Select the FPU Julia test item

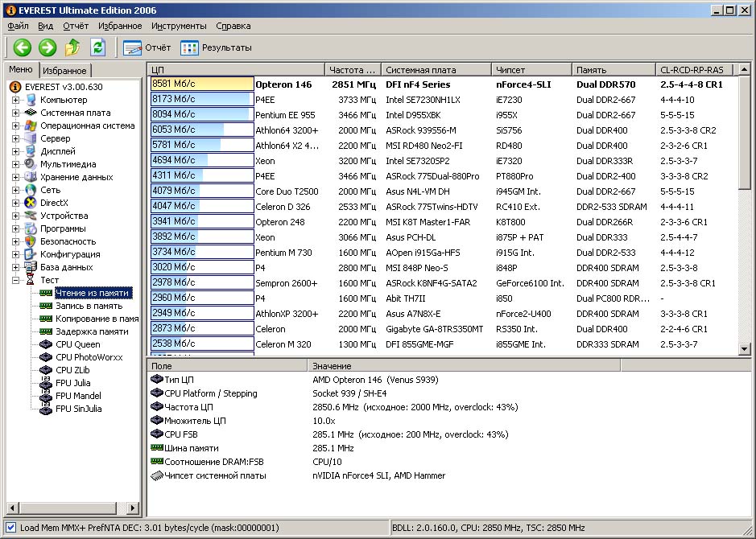(72, 383)
